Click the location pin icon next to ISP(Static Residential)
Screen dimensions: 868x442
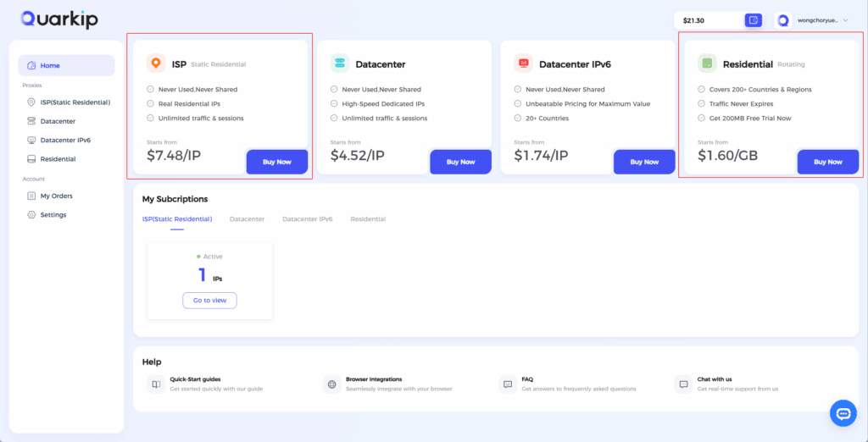31,102
